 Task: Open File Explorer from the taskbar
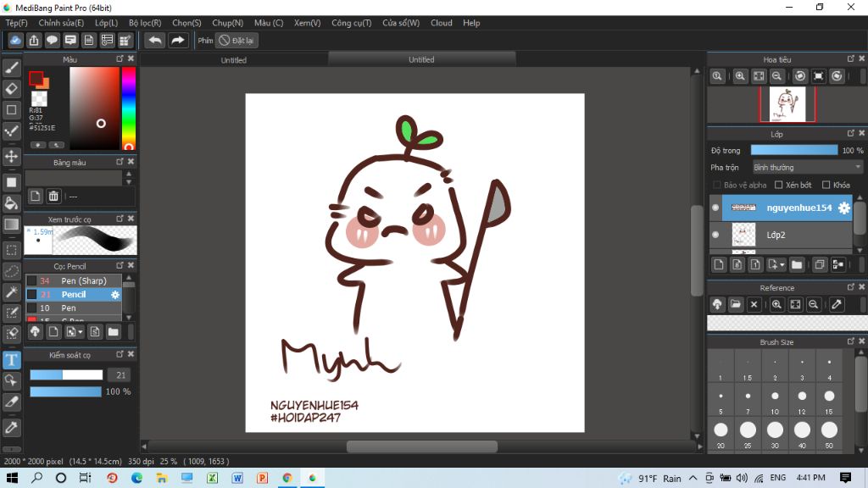click(x=162, y=478)
